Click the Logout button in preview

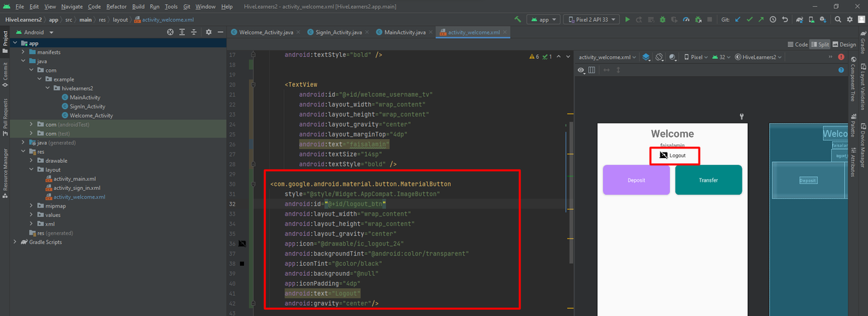(673, 155)
